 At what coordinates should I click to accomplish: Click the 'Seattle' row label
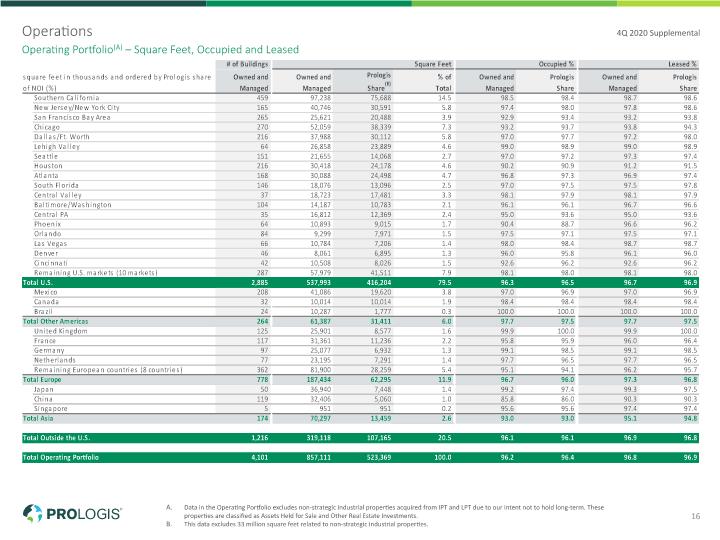(46, 156)
